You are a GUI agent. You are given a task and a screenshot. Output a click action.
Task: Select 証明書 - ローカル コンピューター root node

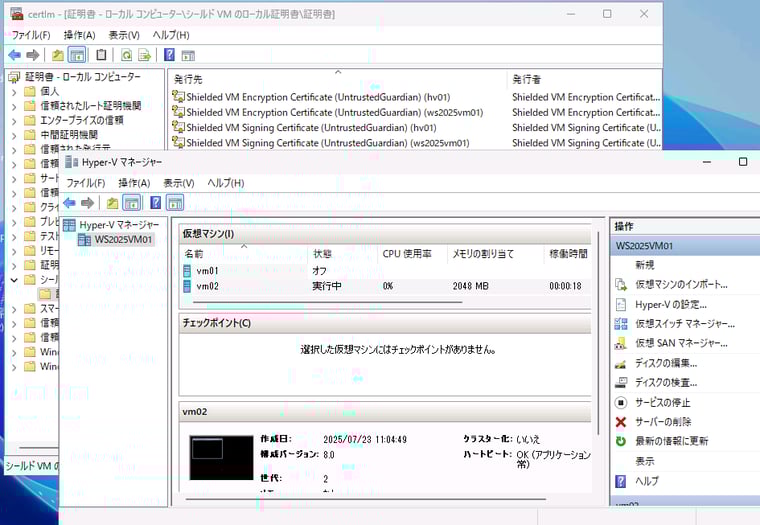click(83, 77)
